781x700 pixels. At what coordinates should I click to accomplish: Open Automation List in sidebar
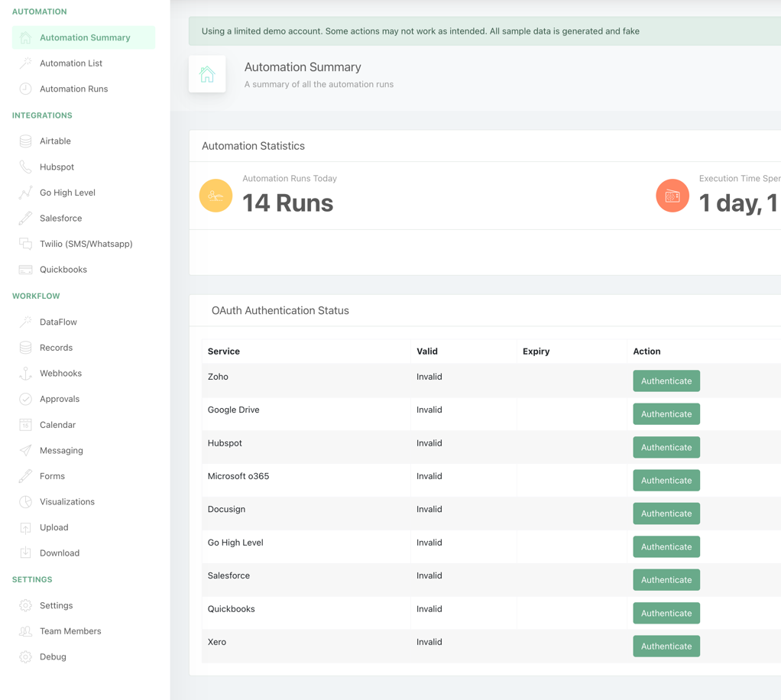[71, 63]
